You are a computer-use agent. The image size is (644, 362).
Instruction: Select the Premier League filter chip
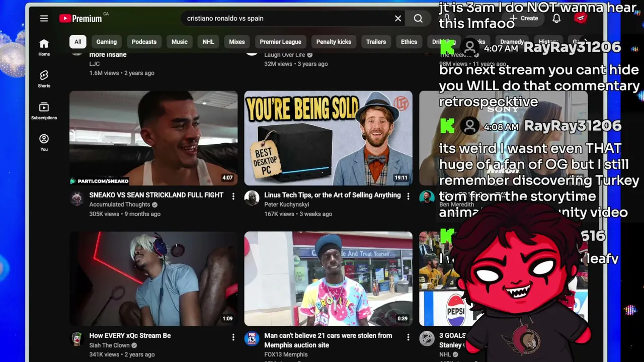[281, 42]
